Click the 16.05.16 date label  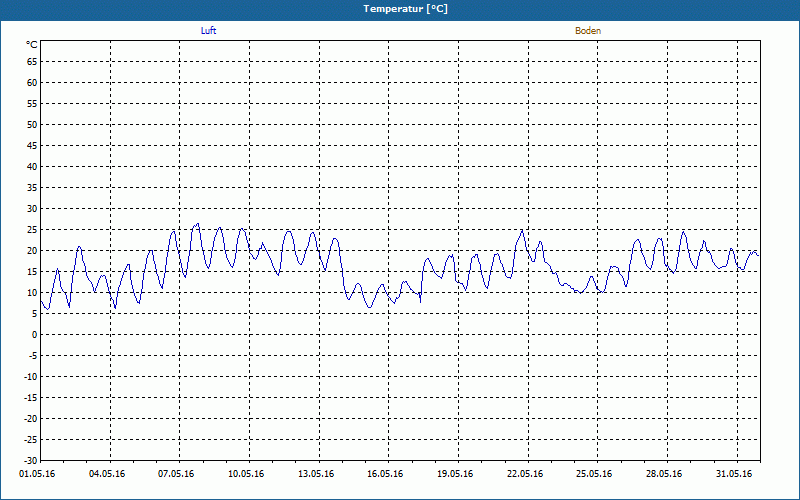[385, 474]
